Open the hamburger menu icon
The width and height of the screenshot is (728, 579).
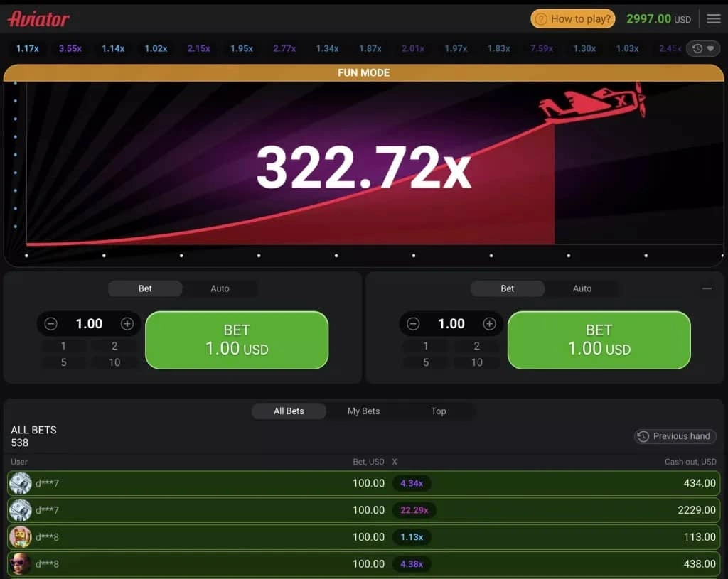pyautogui.click(x=713, y=19)
